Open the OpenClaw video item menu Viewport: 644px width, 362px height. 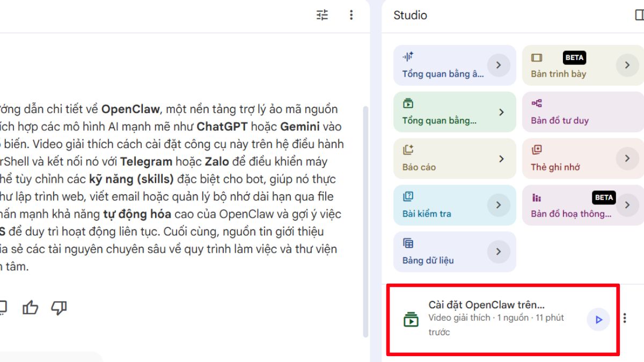point(624,317)
